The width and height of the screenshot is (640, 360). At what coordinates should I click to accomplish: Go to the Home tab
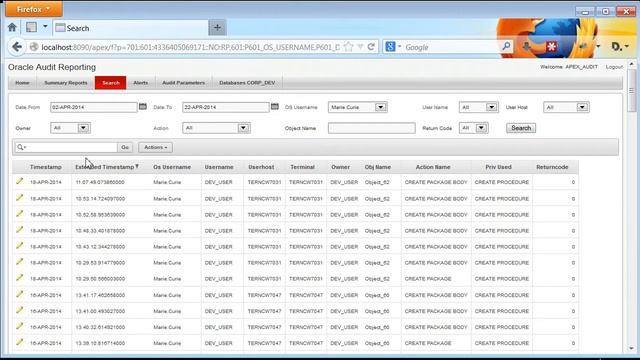[22, 82]
